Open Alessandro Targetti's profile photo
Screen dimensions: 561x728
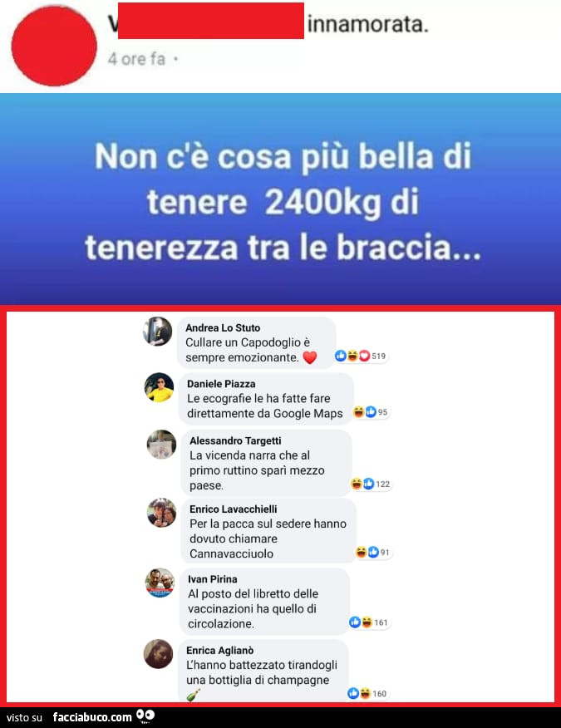point(161,445)
